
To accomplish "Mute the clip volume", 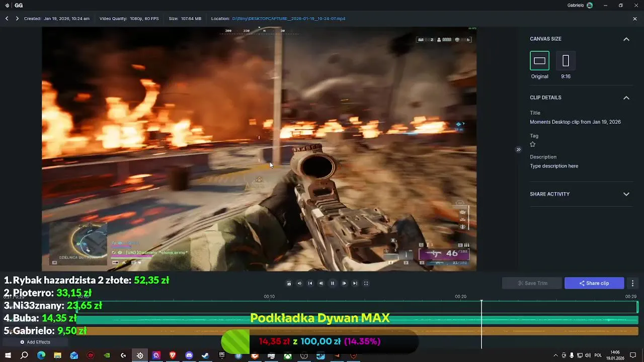I will tap(299, 283).
